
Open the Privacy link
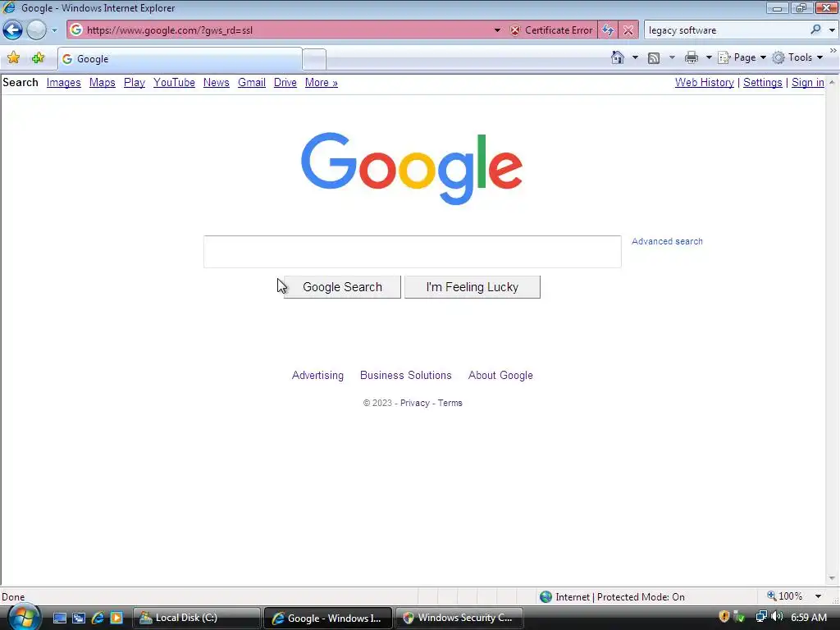(x=414, y=403)
